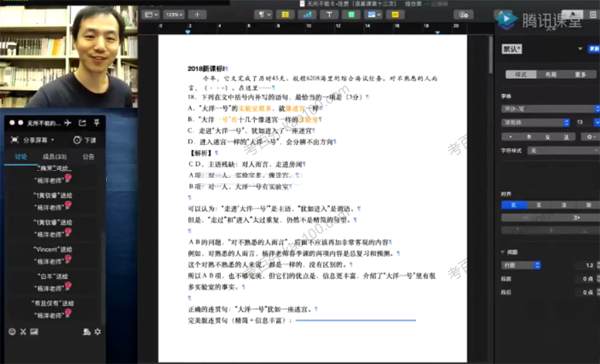
Task: Open the 默认 paragraph style selector
Action: click(511, 49)
